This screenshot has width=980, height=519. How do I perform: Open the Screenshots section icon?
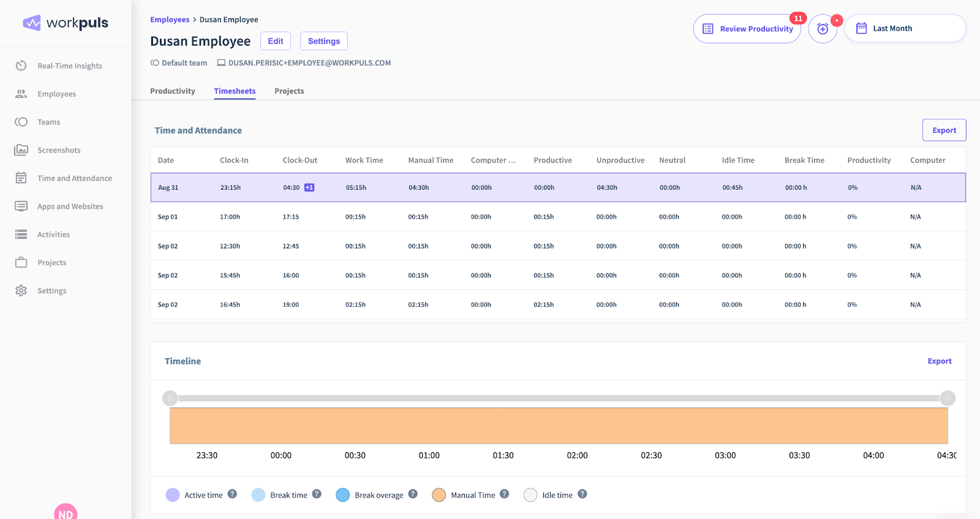point(21,150)
